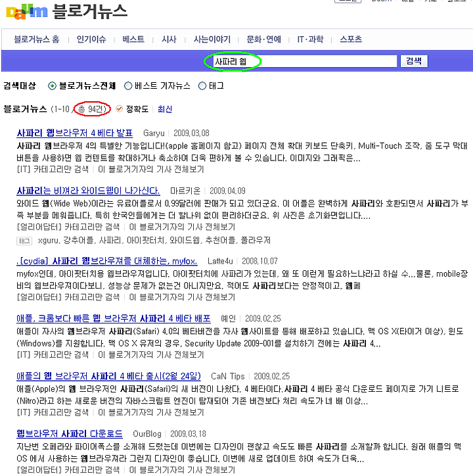Click [얼리어답터] 카테고리만 검색 under Latte4u article
473x476 pixels.
(68, 297)
